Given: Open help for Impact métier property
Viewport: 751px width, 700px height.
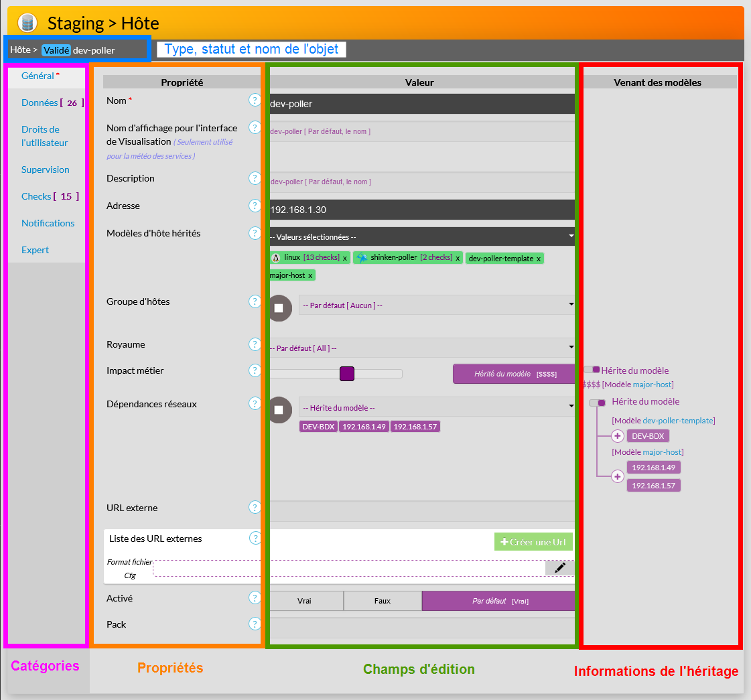Looking at the screenshot, I should (x=255, y=370).
